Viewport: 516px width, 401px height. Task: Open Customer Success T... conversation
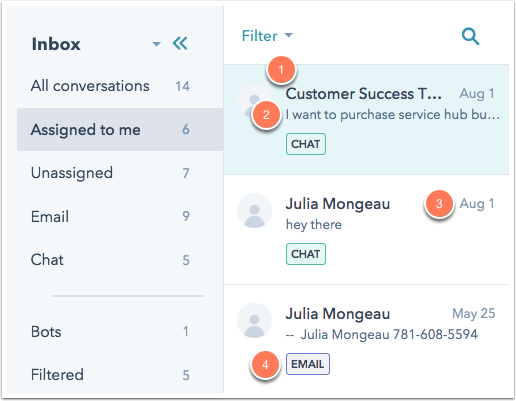click(x=366, y=119)
